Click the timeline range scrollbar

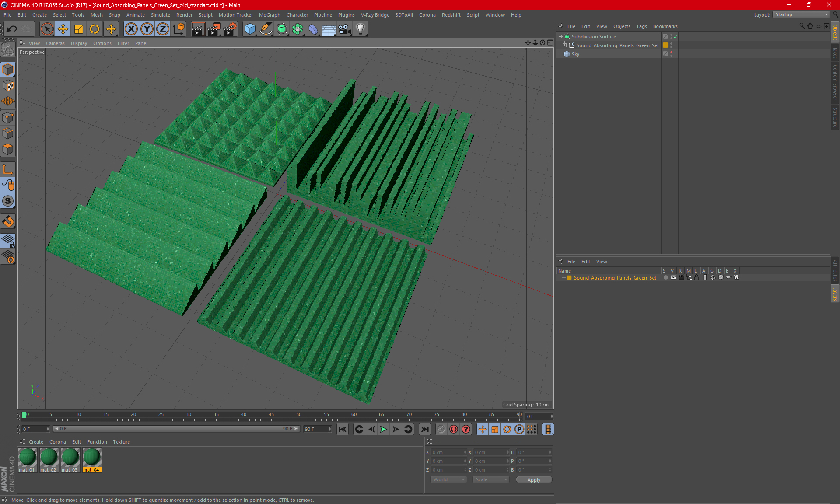[176, 429]
